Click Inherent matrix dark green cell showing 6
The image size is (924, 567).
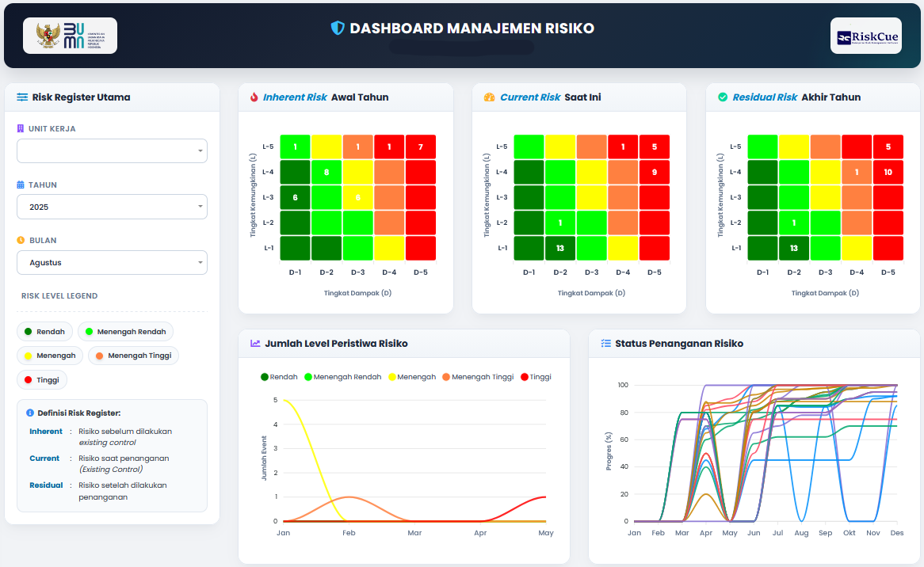tap(296, 197)
